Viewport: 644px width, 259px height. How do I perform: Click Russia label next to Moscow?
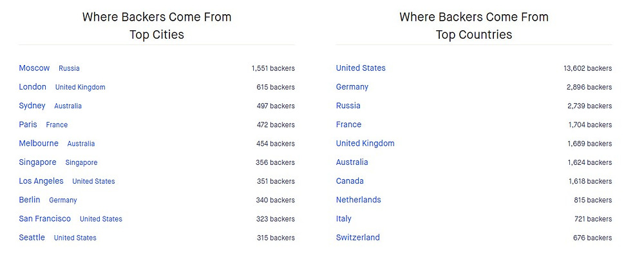[69, 69]
